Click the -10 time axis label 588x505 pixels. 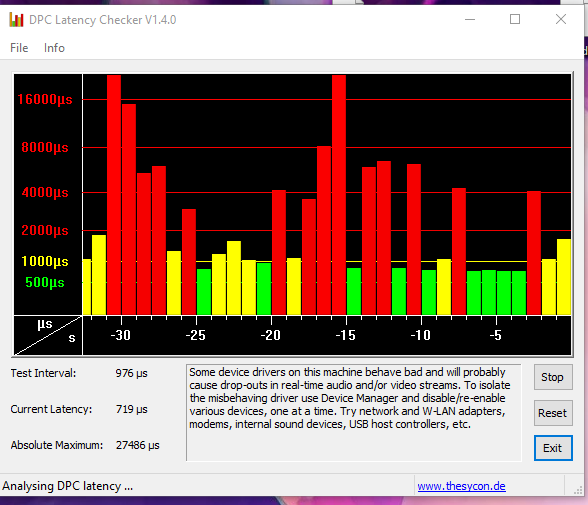pos(420,335)
